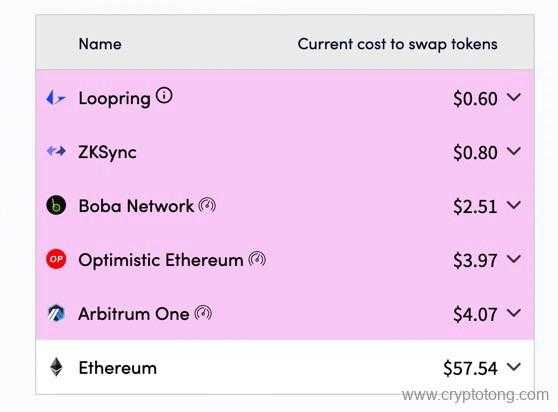Viewport: 558px width, 412px height.
Task: Select the Arbitrum One name label
Action: (134, 314)
